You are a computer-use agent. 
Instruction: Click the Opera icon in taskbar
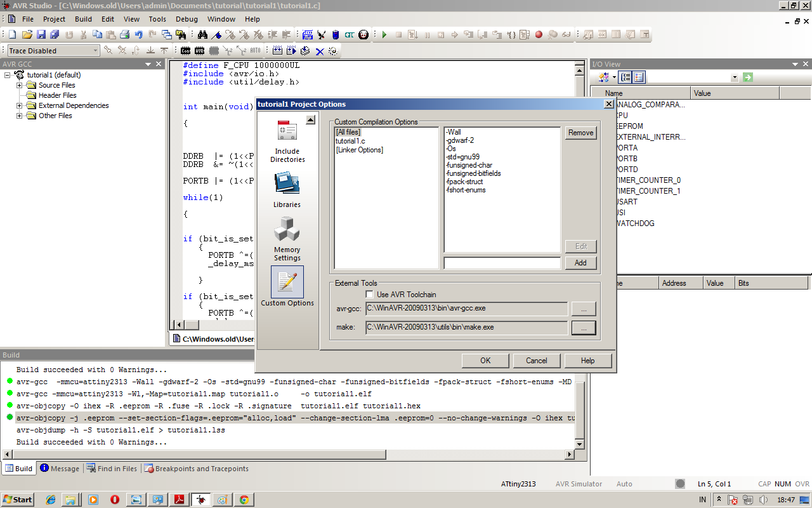point(114,500)
